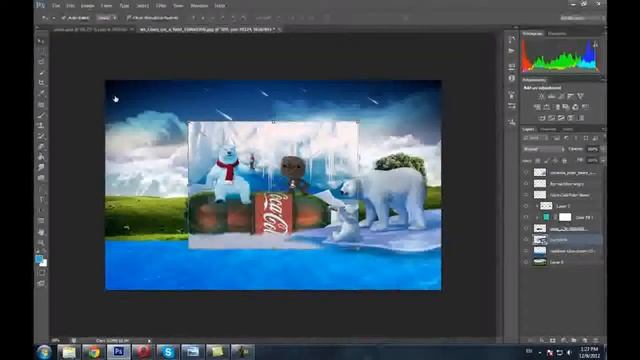Open the Image menu

87,6
